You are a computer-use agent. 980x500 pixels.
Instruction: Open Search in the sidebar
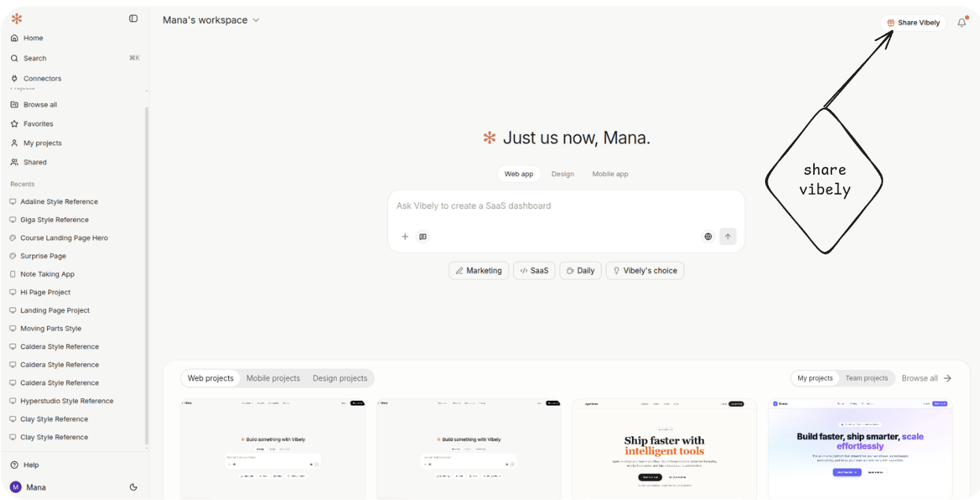75,58
